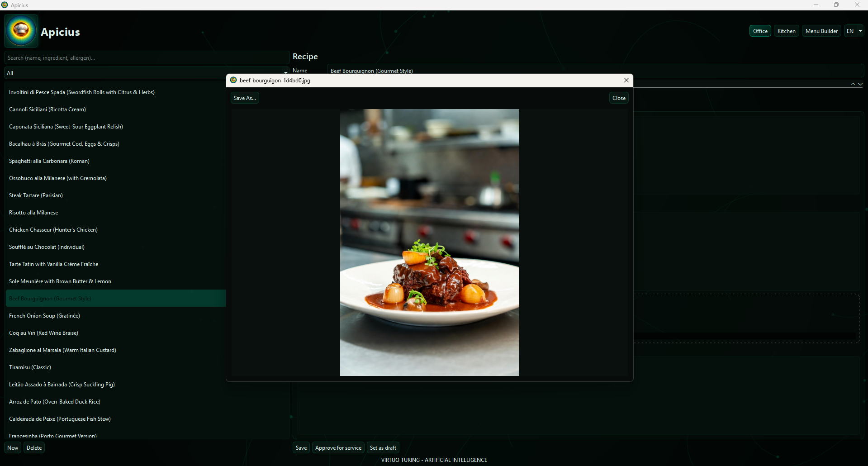Save the current recipe

point(301,447)
